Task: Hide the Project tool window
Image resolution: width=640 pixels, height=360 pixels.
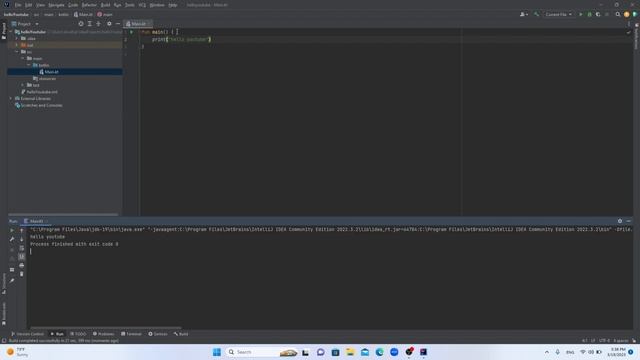Action: point(118,24)
